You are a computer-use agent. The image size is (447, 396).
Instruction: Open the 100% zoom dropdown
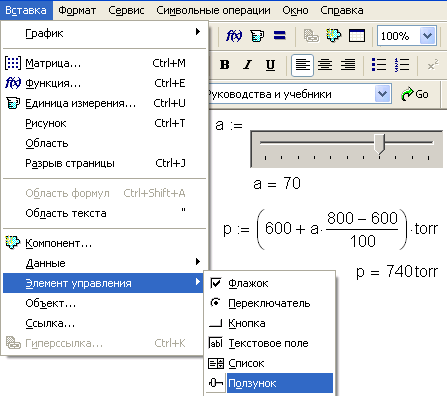click(428, 35)
